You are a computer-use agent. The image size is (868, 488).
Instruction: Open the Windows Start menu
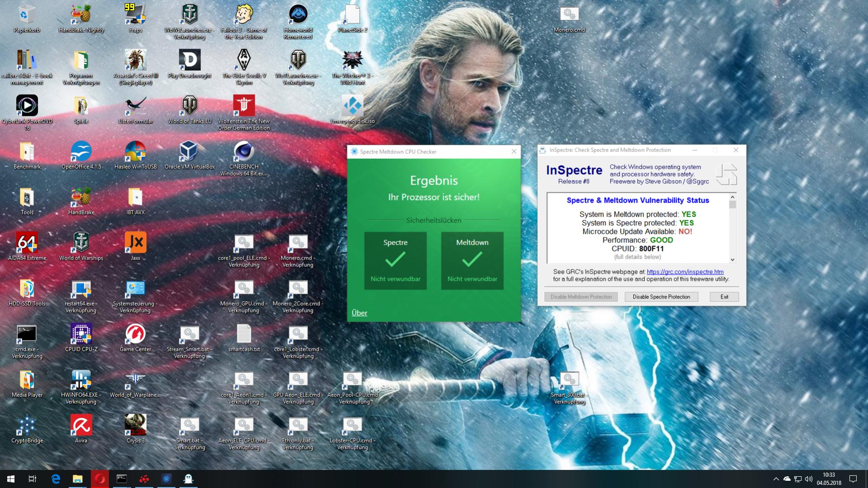(11, 479)
